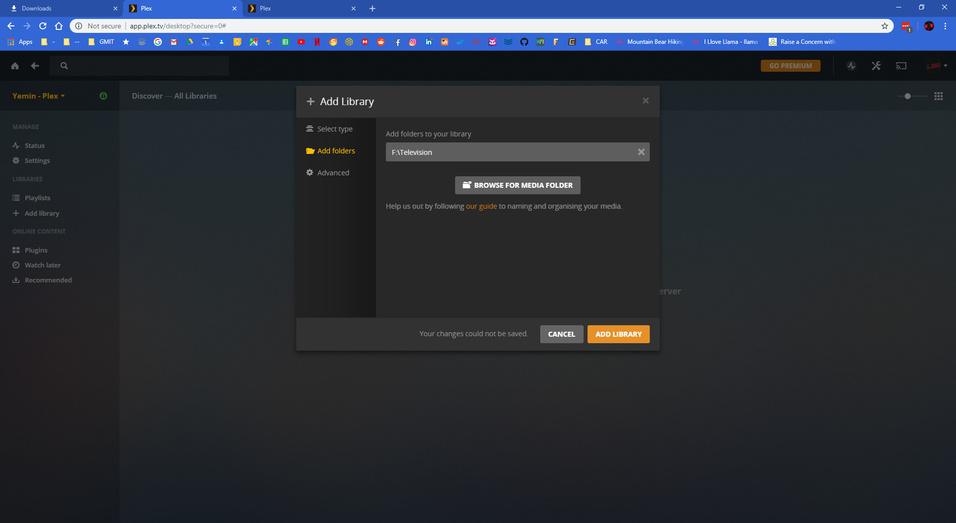Screen dimensions: 956x523
Task: Open the GitHub bookmark icon
Action: pyautogui.click(x=524, y=42)
